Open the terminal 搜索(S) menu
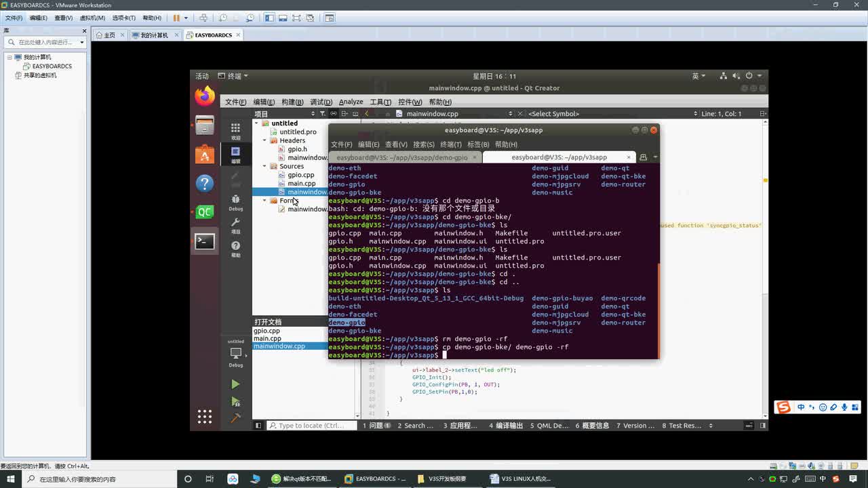868x488 pixels. [424, 144]
